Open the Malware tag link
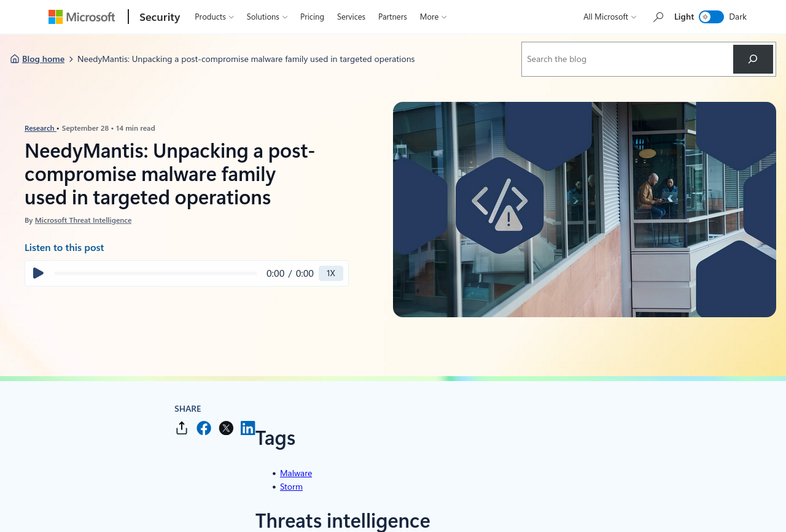 (x=296, y=473)
